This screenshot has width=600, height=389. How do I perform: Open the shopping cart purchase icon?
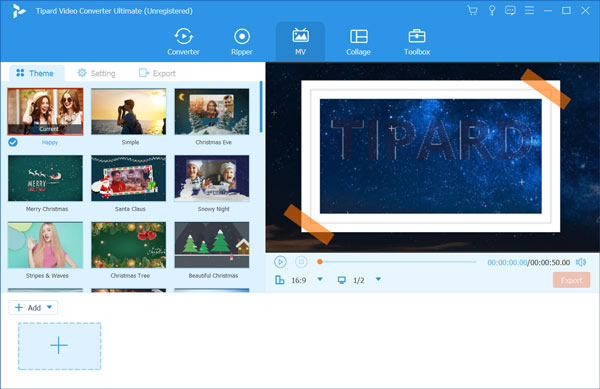pos(473,10)
